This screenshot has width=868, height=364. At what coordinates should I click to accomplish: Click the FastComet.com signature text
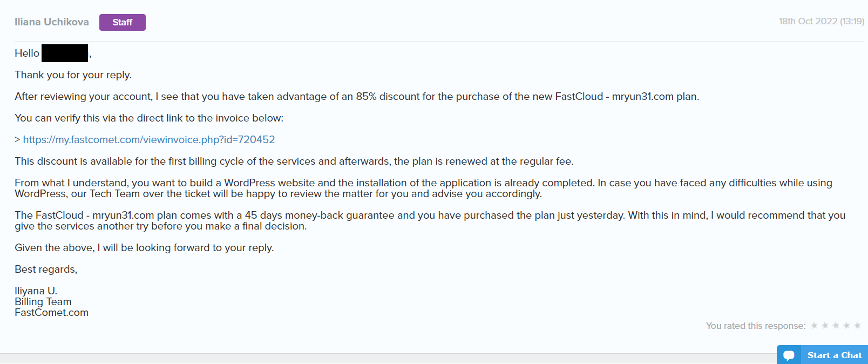[x=52, y=313]
